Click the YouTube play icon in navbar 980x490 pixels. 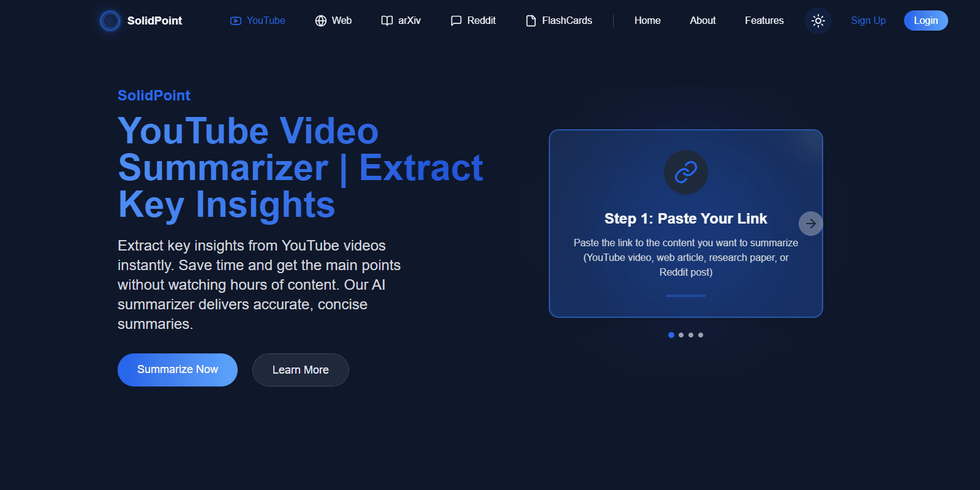pos(236,21)
